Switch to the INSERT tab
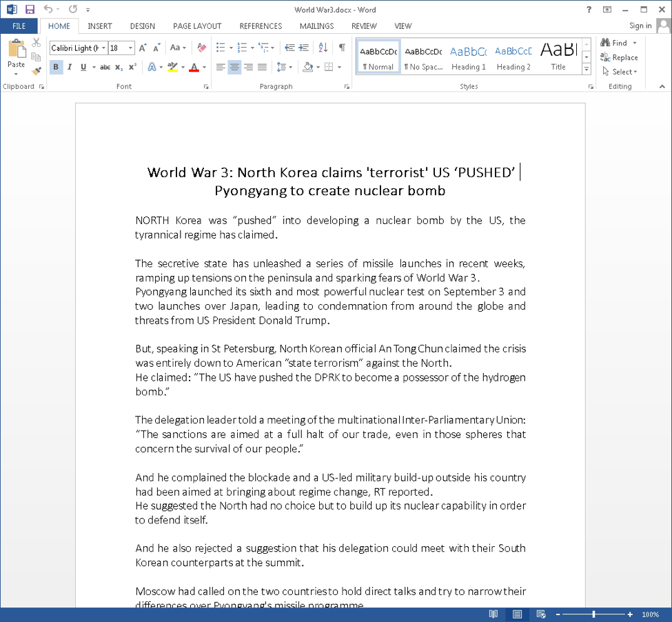The image size is (672, 622). pos(100,26)
